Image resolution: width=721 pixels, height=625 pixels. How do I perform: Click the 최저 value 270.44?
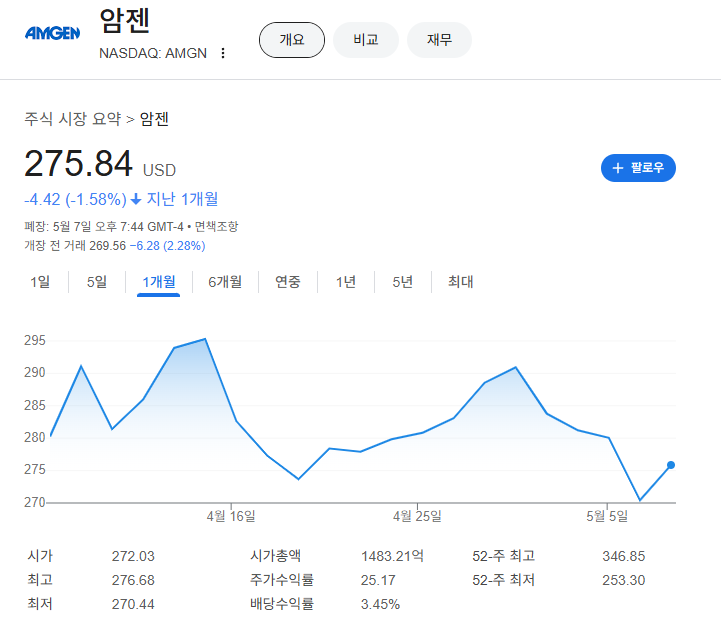pyautogui.click(x=133, y=604)
